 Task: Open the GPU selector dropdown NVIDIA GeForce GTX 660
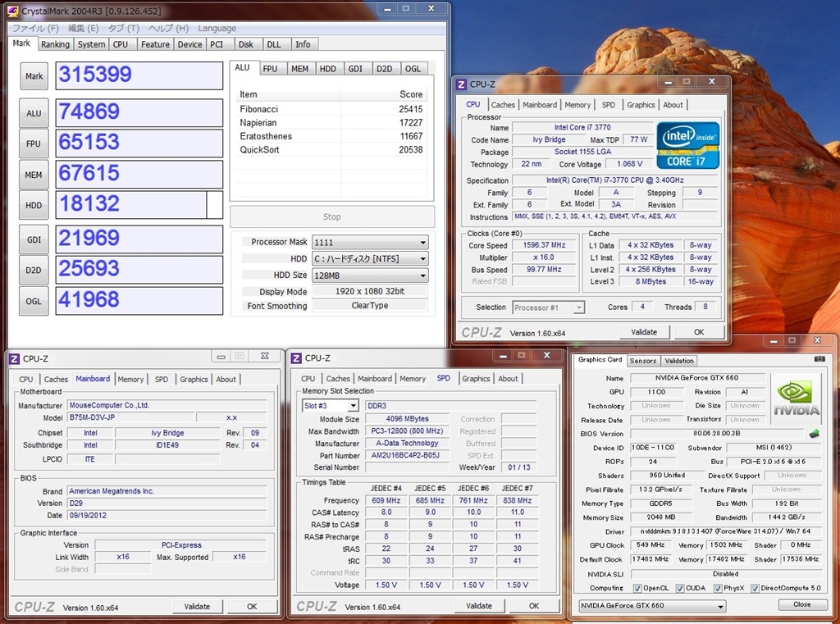(652, 605)
